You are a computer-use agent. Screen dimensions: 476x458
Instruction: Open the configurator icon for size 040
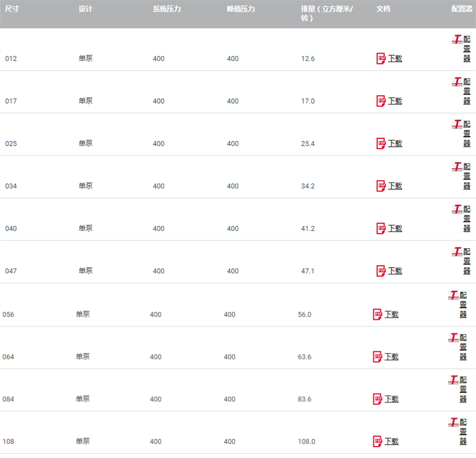(x=457, y=210)
